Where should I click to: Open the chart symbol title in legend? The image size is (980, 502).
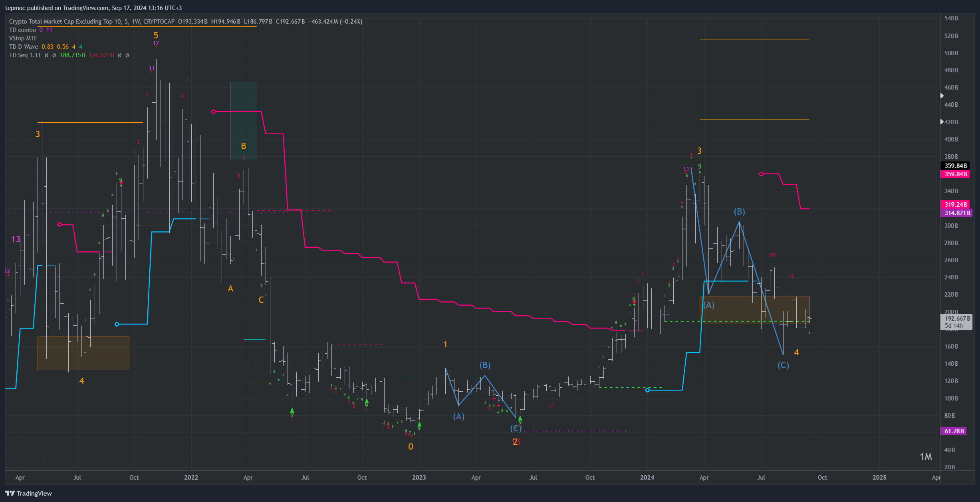tap(92, 22)
